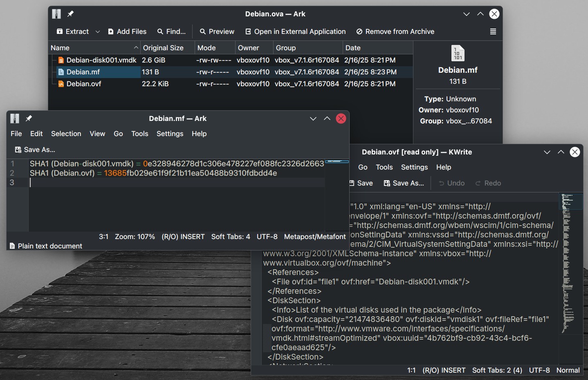Screen dimensions: 588x380
Task: Open Settings menu in Debian.mf window
Action: click(170, 134)
